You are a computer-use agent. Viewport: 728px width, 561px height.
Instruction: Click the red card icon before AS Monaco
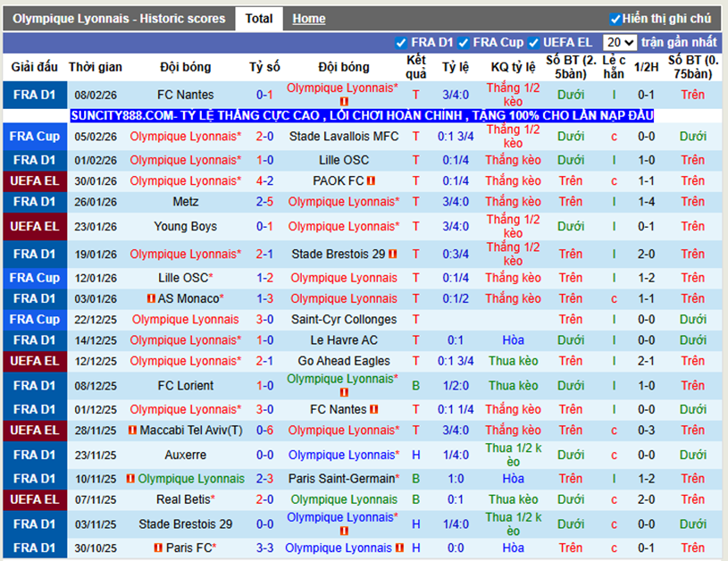click(151, 298)
